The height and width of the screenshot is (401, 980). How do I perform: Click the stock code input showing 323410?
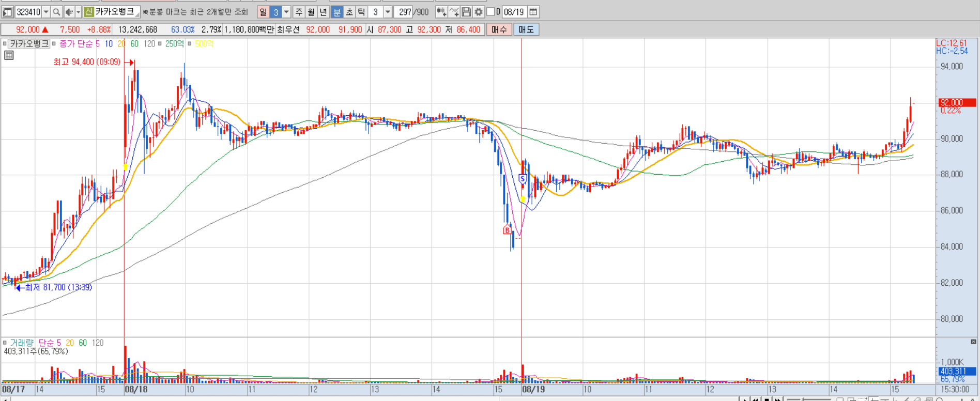click(28, 12)
